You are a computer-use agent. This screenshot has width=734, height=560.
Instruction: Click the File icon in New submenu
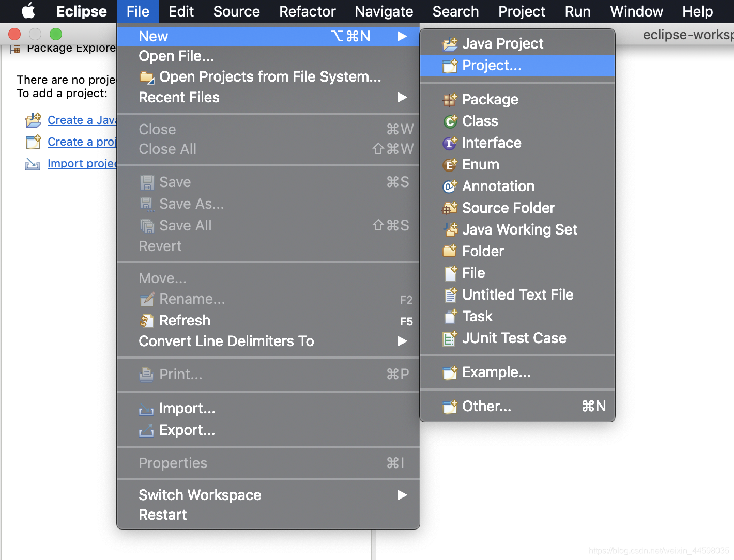450,273
